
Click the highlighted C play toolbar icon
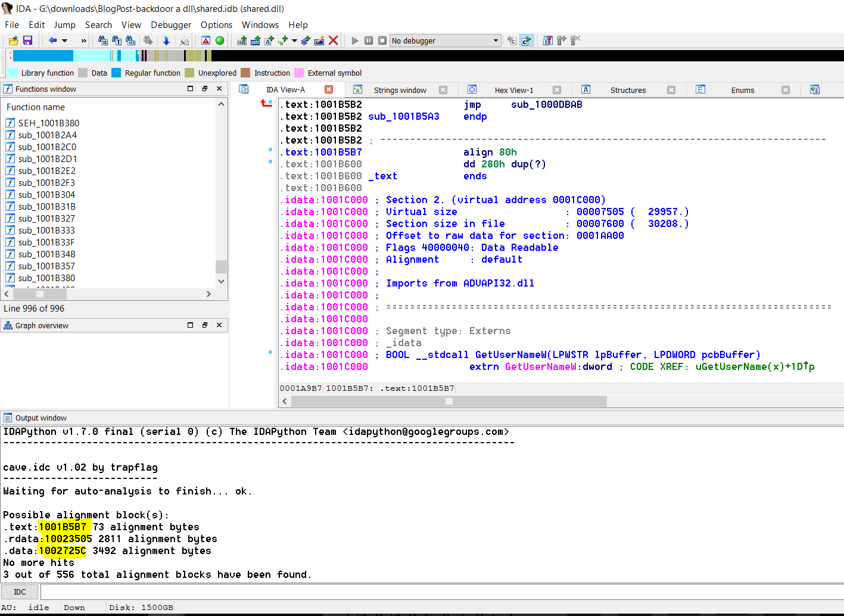coord(526,41)
